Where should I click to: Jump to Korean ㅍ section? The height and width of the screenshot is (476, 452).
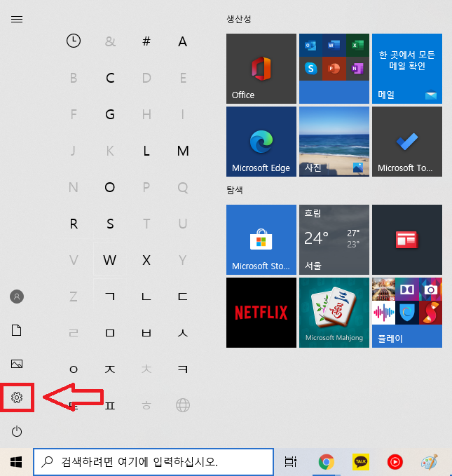point(110,406)
